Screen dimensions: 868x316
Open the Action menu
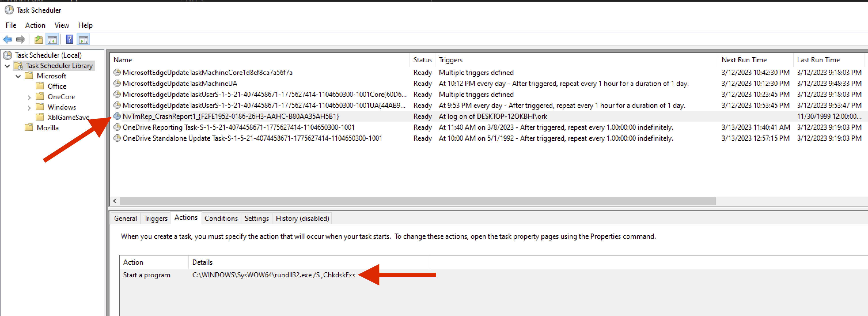35,25
